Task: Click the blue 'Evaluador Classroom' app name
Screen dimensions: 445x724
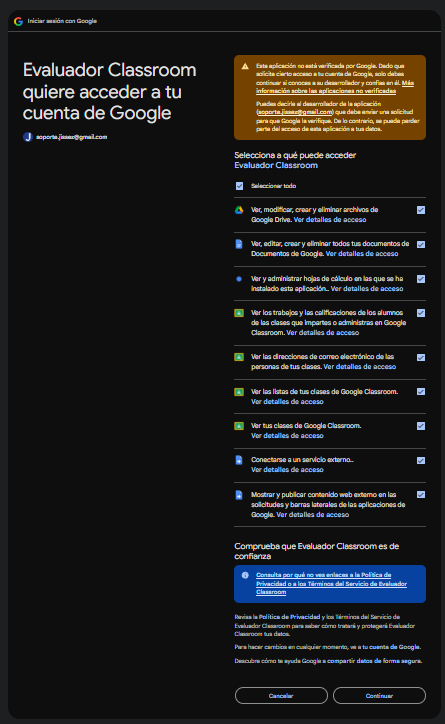Action: (276, 165)
